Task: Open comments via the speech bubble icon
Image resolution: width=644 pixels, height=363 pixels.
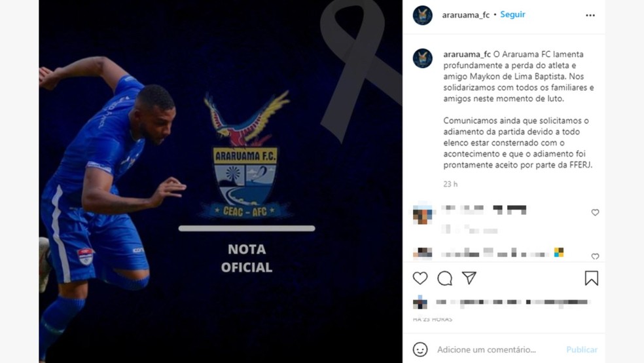Action: [444, 278]
